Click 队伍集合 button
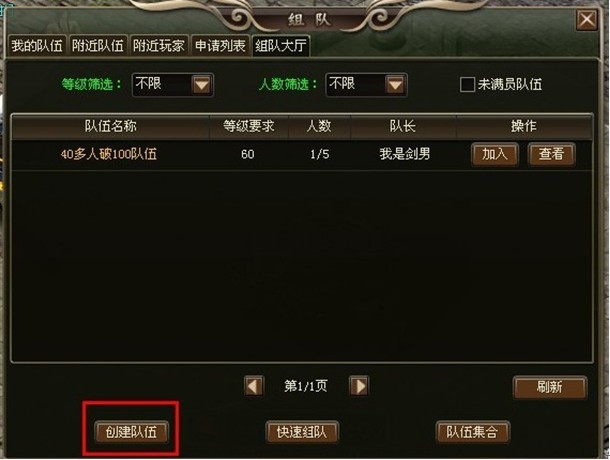The height and width of the screenshot is (460, 610). coord(472,432)
